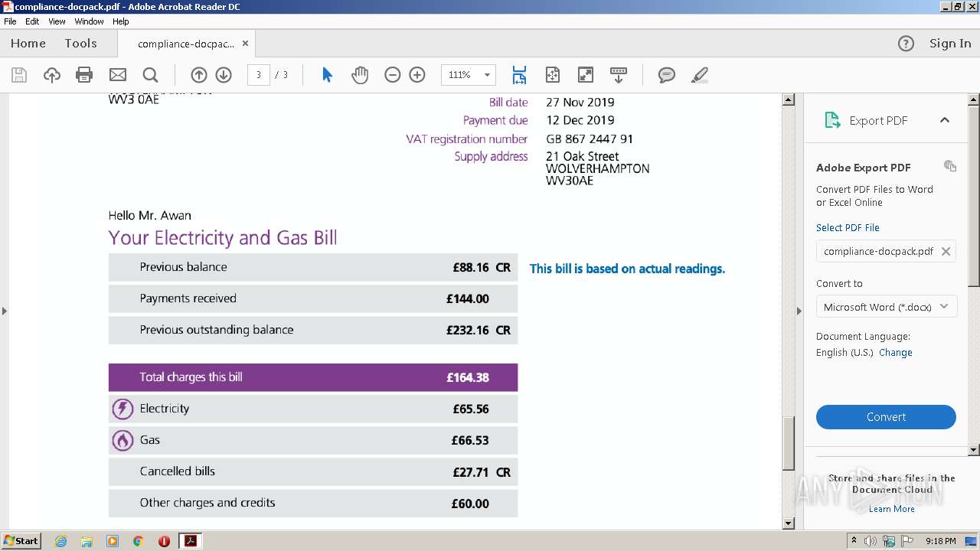980x551 pixels.
Task: Open the Windows Start menu
Action: [21, 541]
